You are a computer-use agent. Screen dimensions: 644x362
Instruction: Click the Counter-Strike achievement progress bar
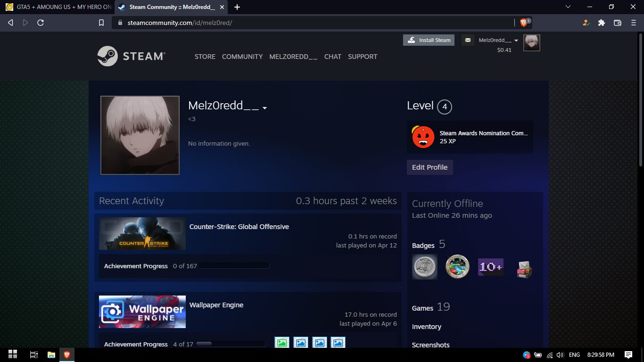click(x=234, y=266)
